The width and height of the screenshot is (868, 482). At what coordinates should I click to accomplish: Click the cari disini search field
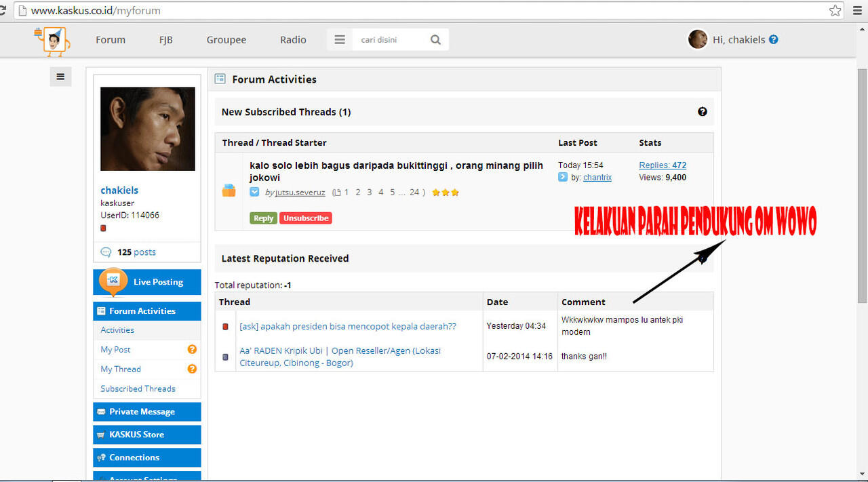[x=390, y=40]
